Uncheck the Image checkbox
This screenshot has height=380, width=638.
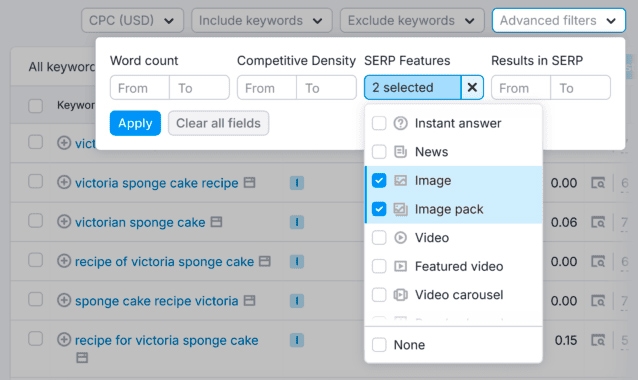pyautogui.click(x=379, y=180)
